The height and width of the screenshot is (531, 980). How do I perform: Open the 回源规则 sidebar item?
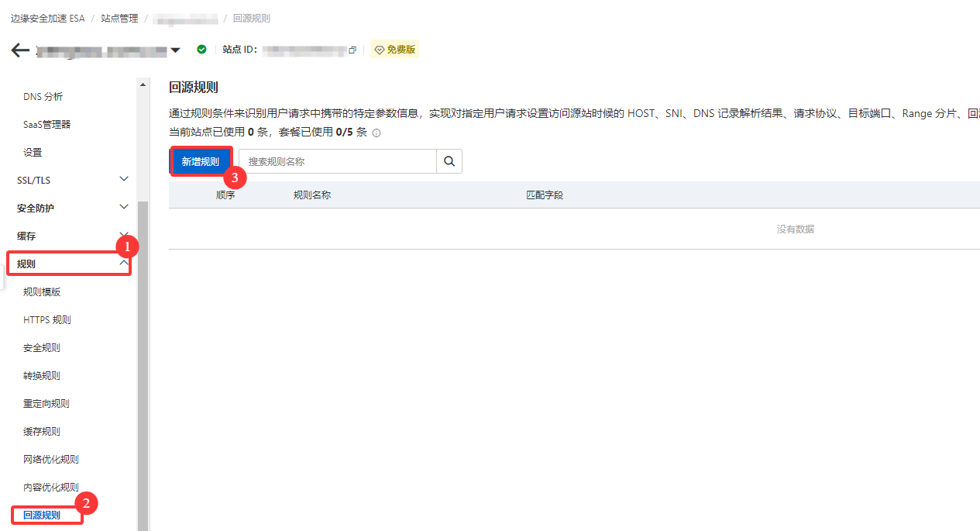tap(46, 515)
